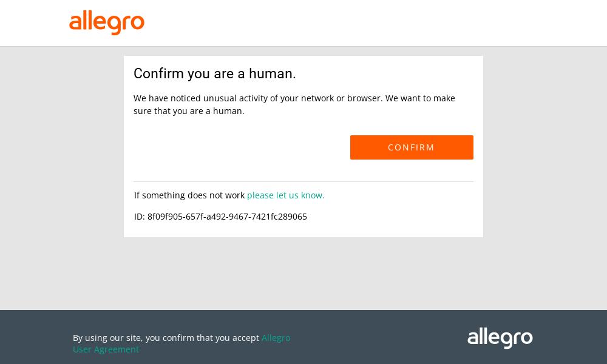
Task: Click the words "you confirm that you accept" in the footer
Action: pyautogui.click(x=202, y=338)
